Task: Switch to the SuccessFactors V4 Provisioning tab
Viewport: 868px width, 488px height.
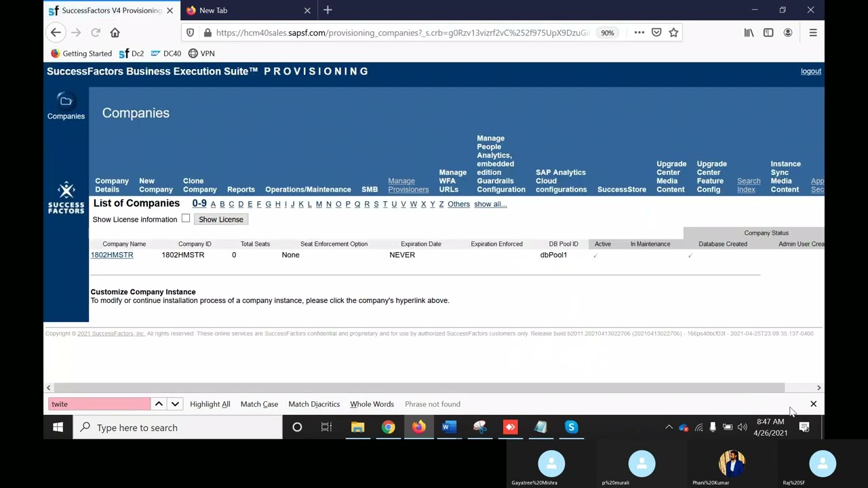Action: pos(111,10)
